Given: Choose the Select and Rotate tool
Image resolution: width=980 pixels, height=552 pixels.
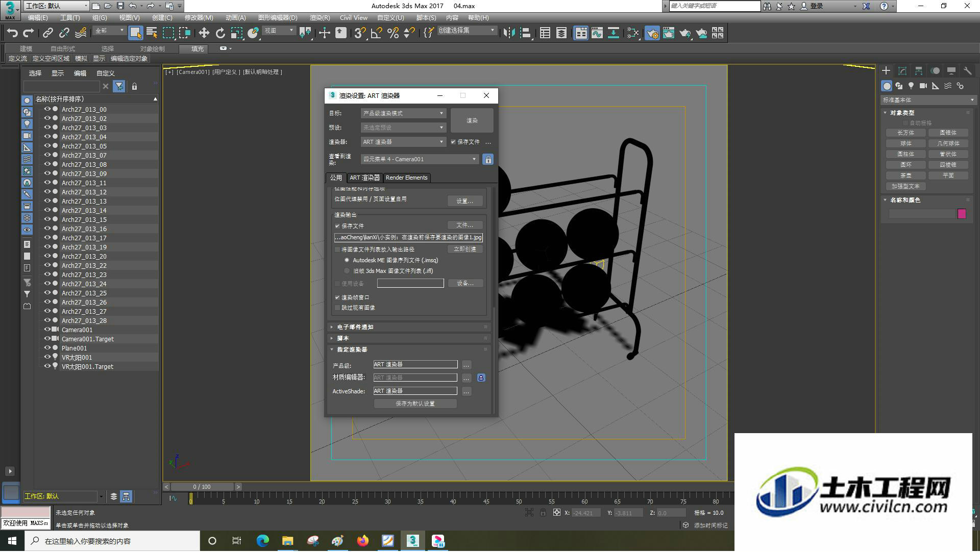Looking at the screenshot, I should [220, 33].
